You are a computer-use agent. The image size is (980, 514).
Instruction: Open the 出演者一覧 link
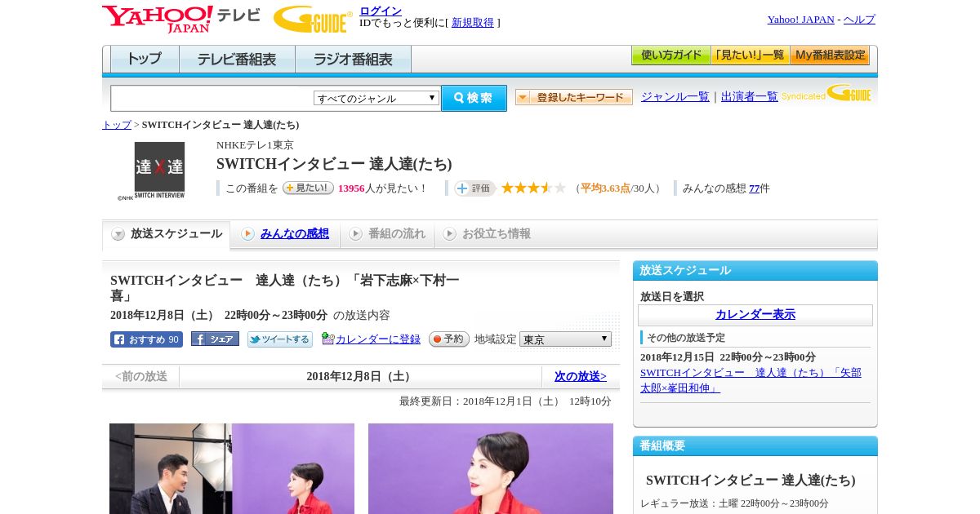[750, 96]
